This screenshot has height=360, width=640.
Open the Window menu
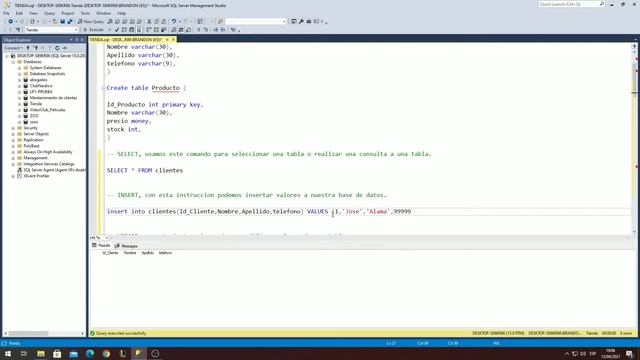103,13
